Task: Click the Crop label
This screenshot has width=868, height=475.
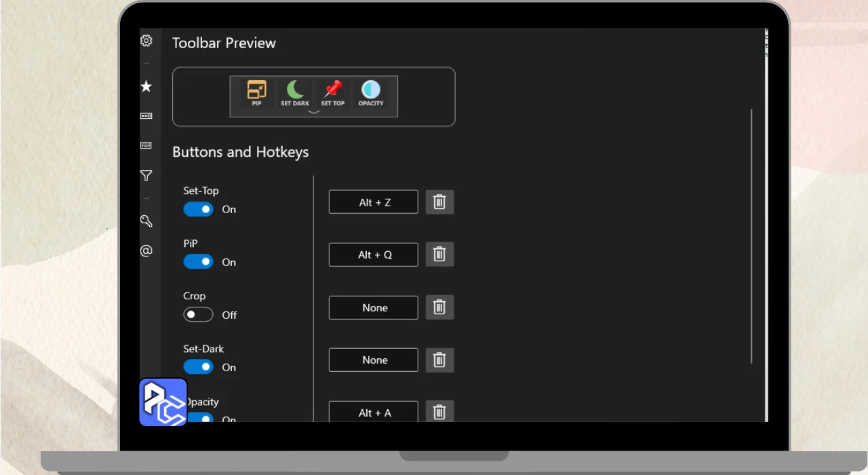Action: (194, 297)
